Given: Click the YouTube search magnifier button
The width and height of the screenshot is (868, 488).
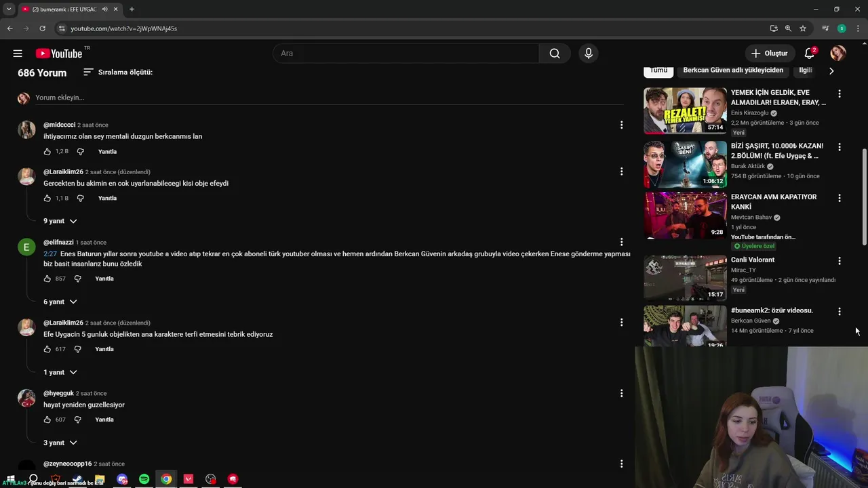Looking at the screenshot, I should point(555,54).
